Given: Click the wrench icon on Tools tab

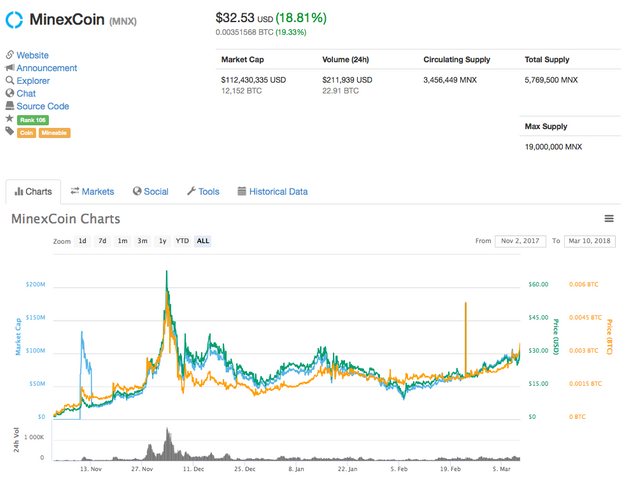Looking at the screenshot, I should (191, 191).
